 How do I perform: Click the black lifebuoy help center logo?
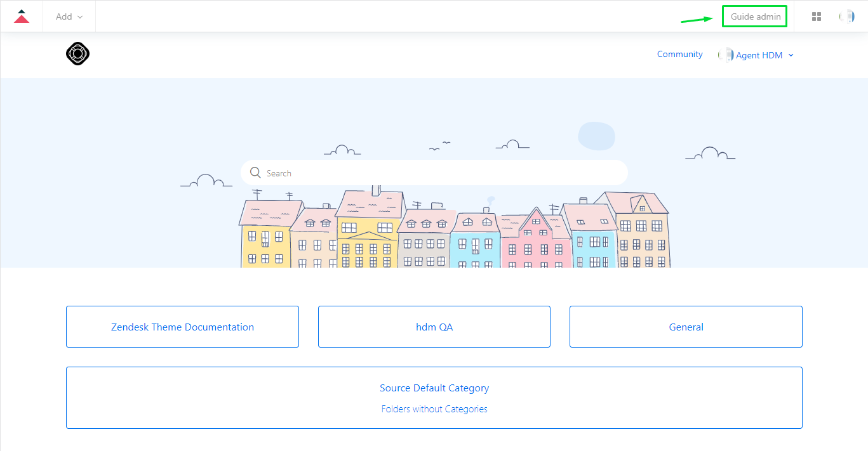[77, 54]
